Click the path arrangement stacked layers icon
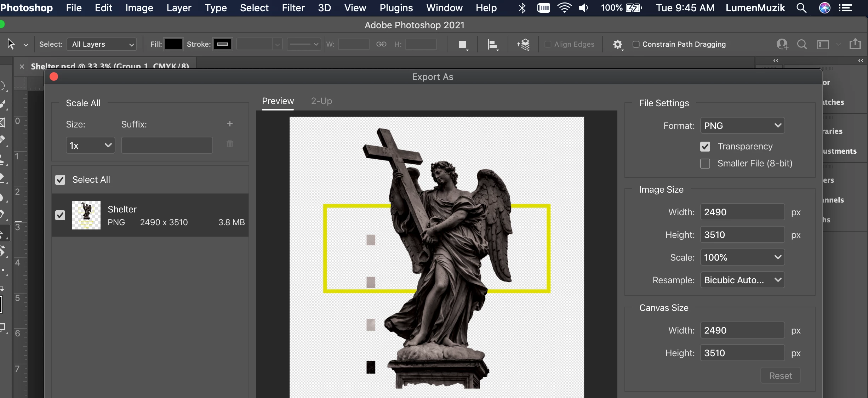The image size is (868, 398). tap(523, 45)
